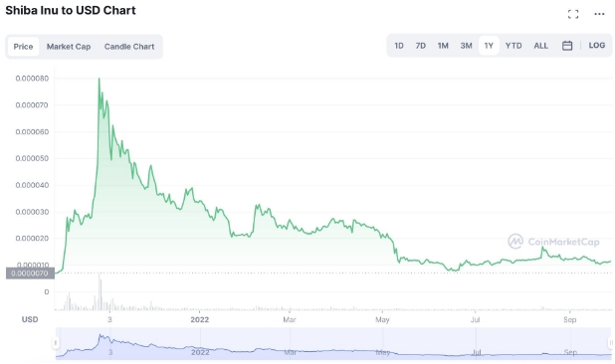
Task: Switch to the Candle Chart tab
Action: coord(129,47)
